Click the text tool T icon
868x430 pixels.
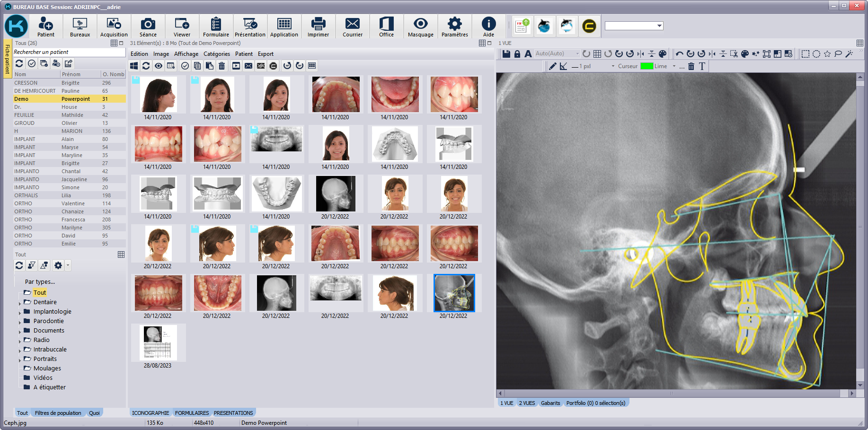702,66
